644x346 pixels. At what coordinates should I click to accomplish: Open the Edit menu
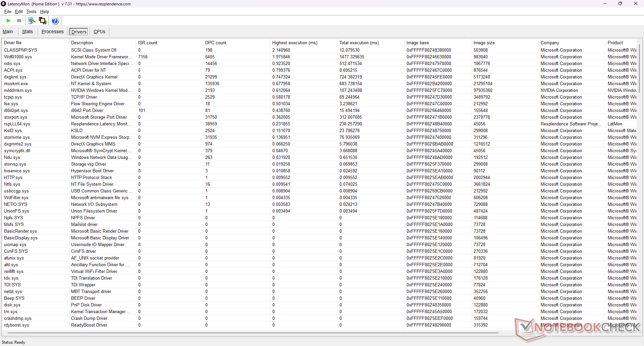[19, 11]
